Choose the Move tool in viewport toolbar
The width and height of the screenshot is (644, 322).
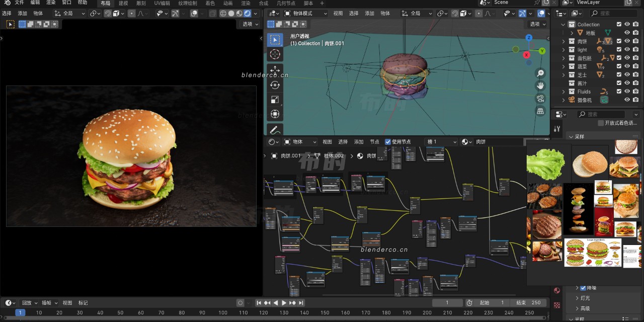click(x=275, y=70)
